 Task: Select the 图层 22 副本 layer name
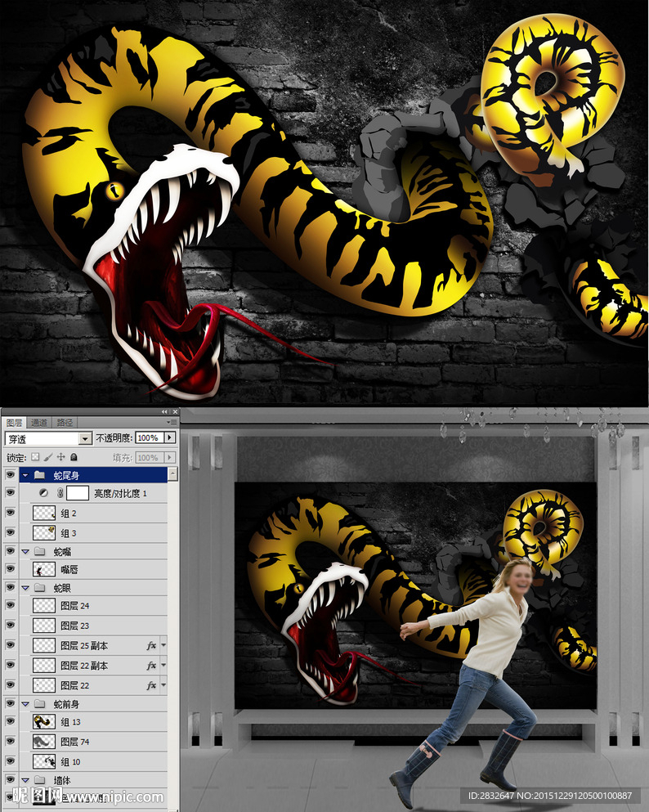click(84, 666)
